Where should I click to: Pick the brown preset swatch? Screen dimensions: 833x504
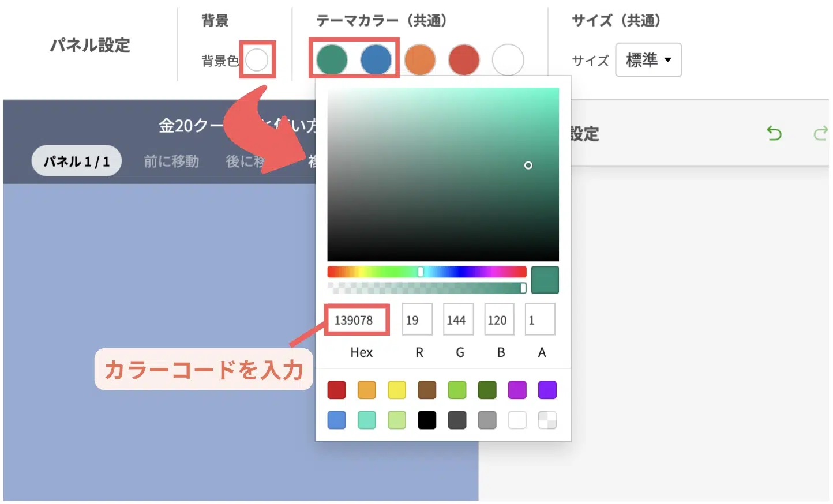click(x=427, y=390)
